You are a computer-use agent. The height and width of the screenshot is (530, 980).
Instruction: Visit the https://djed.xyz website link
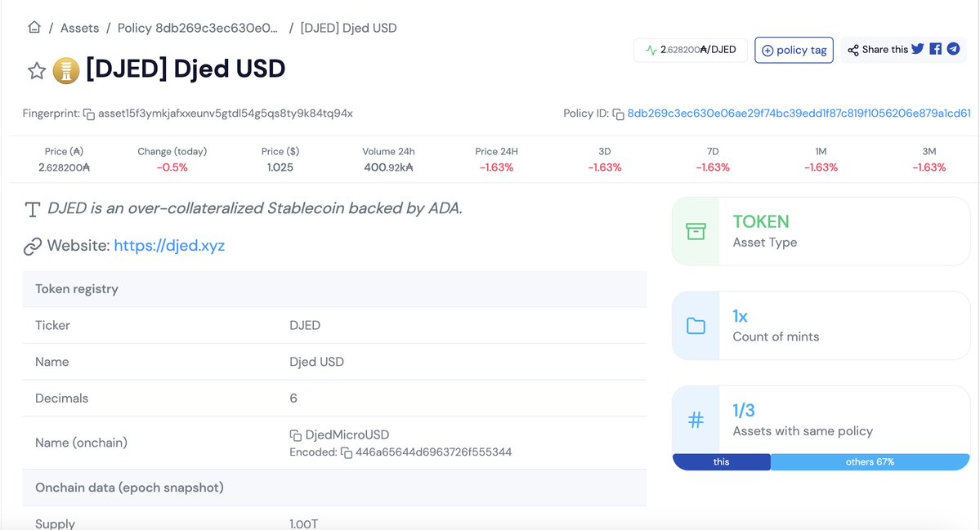(x=169, y=245)
